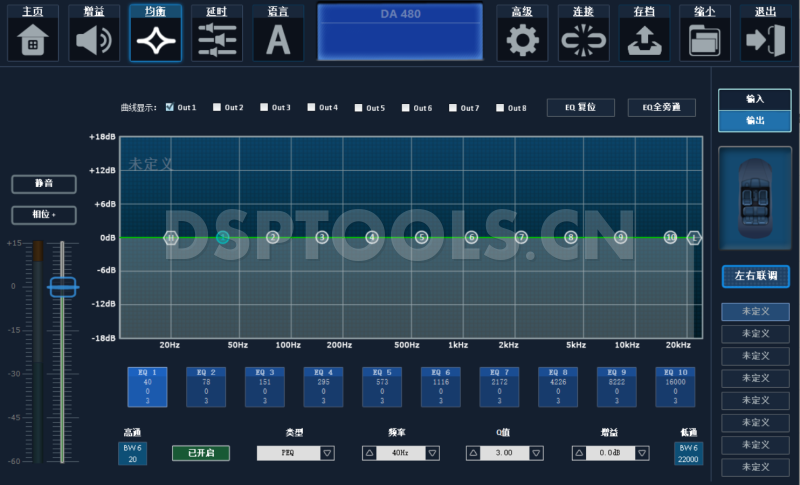Image resolution: width=800 pixels, height=485 pixels.
Task: Select the first 未定义 channel button
Action: [x=756, y=311]
